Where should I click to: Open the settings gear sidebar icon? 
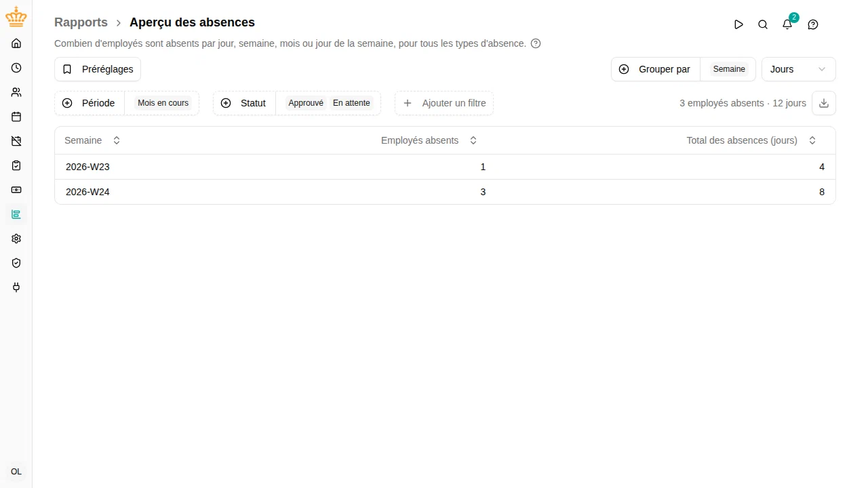point(16,239)
